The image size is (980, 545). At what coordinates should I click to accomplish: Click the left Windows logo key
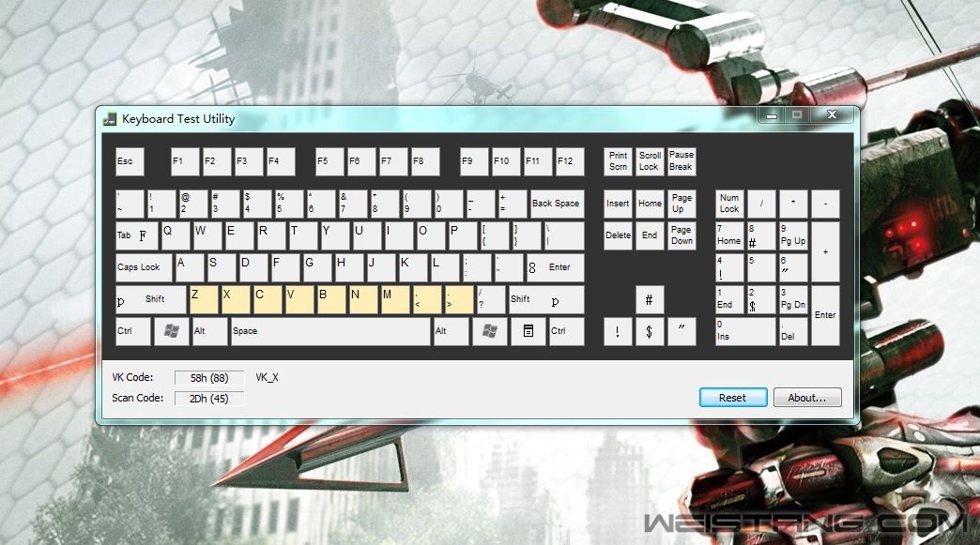pyautogui.click(x=171, y=331)
